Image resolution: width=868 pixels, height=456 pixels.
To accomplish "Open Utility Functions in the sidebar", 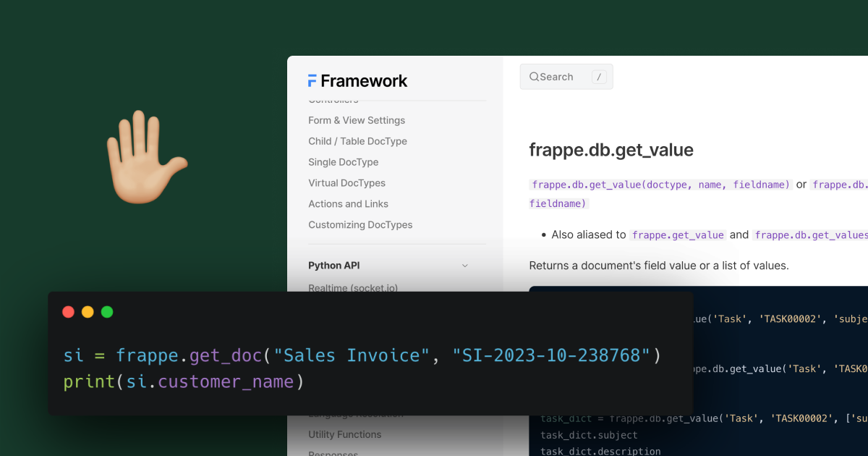I will (344, 434).
